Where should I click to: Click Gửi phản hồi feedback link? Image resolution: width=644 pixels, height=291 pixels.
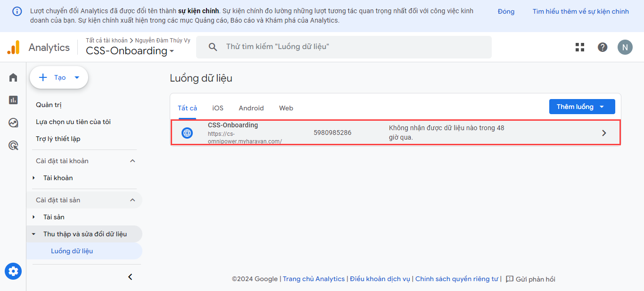click(x=536, y=279)
